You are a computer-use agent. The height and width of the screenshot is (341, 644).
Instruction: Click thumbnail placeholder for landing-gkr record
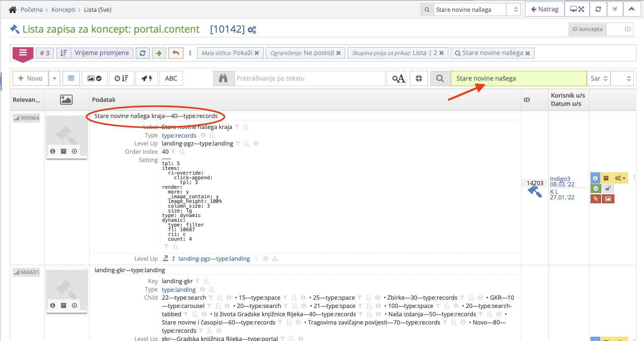coord(67,290)
